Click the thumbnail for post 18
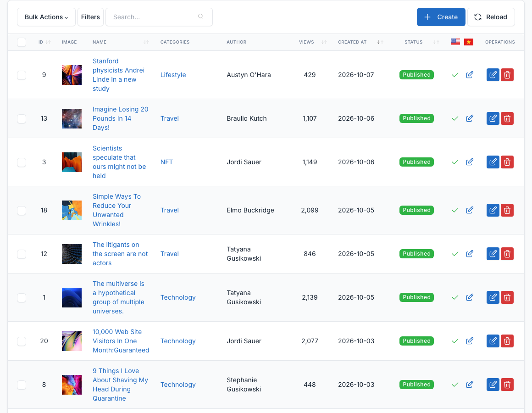 tap(72, 210)
